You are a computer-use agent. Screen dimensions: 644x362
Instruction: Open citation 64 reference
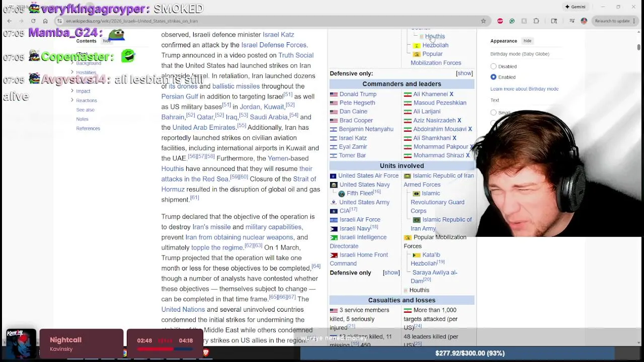pyautogui.click(x=315, y=265)
